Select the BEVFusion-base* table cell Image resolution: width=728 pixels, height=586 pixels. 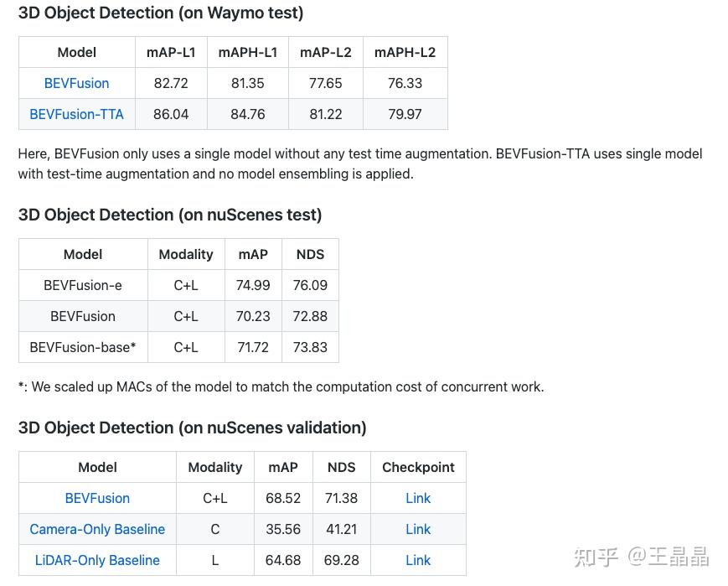pos(83,347)
